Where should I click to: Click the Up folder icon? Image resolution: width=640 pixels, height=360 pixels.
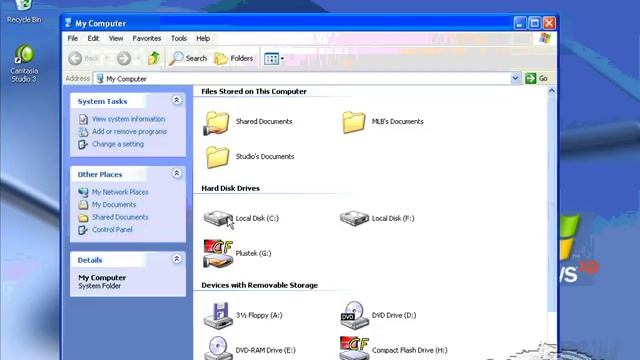153,58
